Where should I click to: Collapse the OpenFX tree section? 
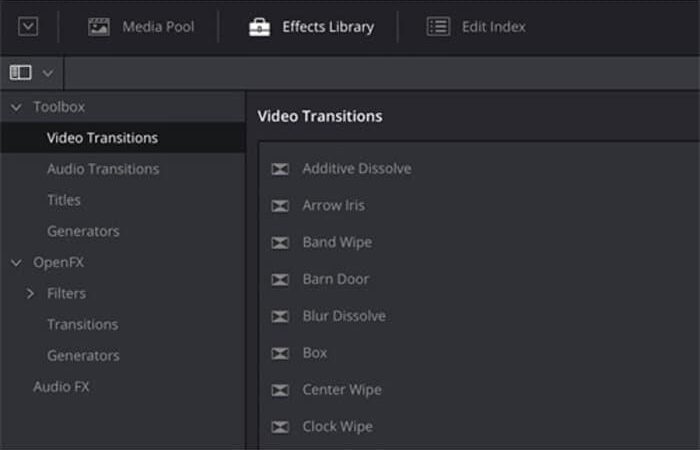pos(15,263)
